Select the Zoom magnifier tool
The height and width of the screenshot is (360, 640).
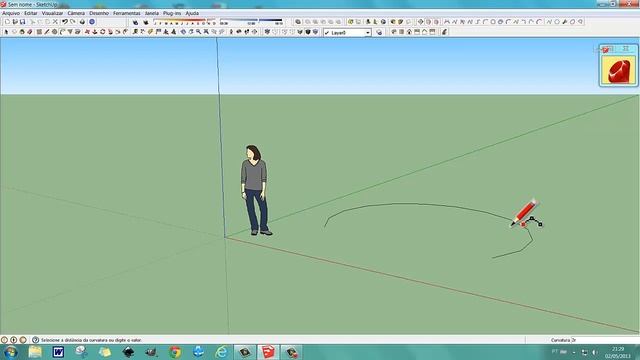pos(198,32)
